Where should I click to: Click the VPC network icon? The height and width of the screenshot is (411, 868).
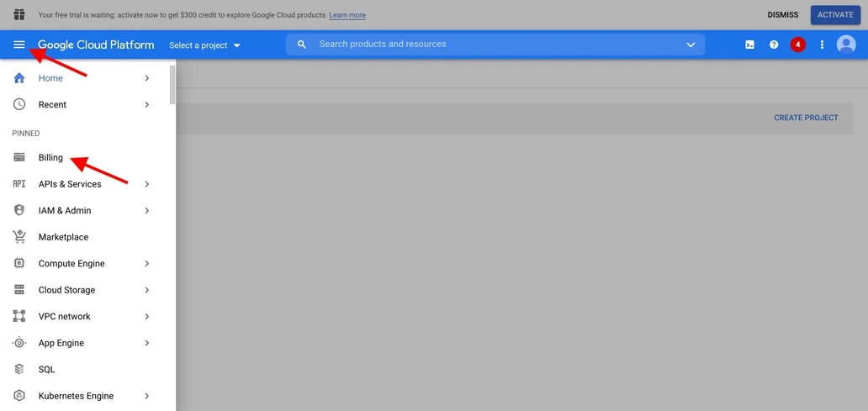(x=19, y=316)
